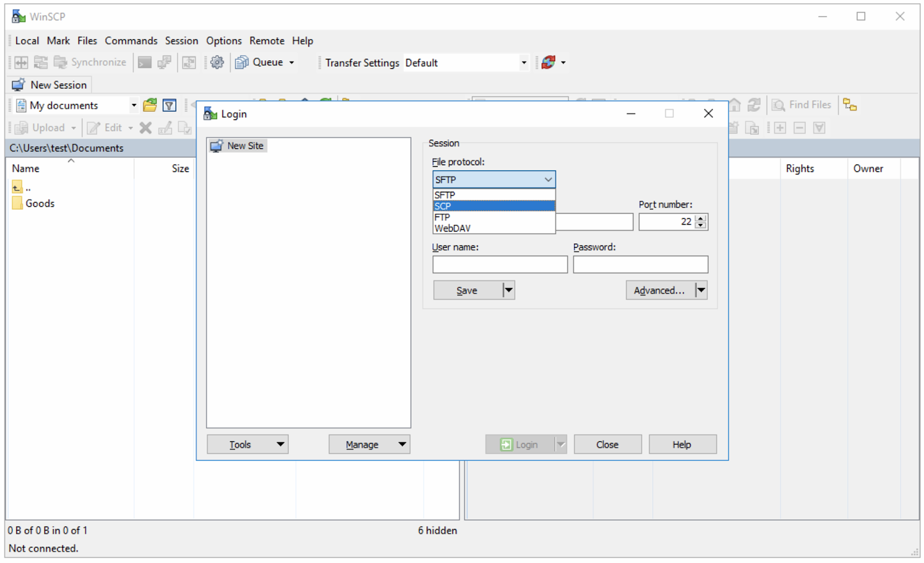Viewport: 924px width, 563px height.
Task: Expand the Login button dropdown arrow
Action: tap(560, 444)
